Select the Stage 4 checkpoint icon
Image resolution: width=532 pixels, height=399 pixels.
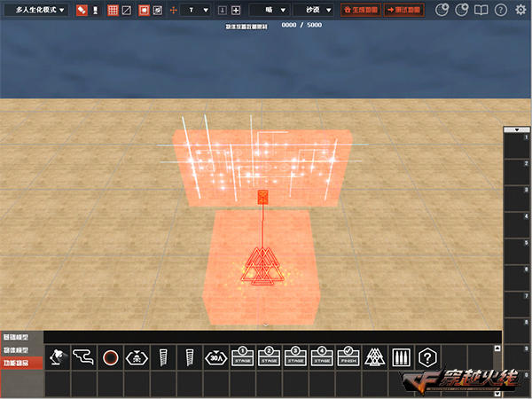click(322, 357)
